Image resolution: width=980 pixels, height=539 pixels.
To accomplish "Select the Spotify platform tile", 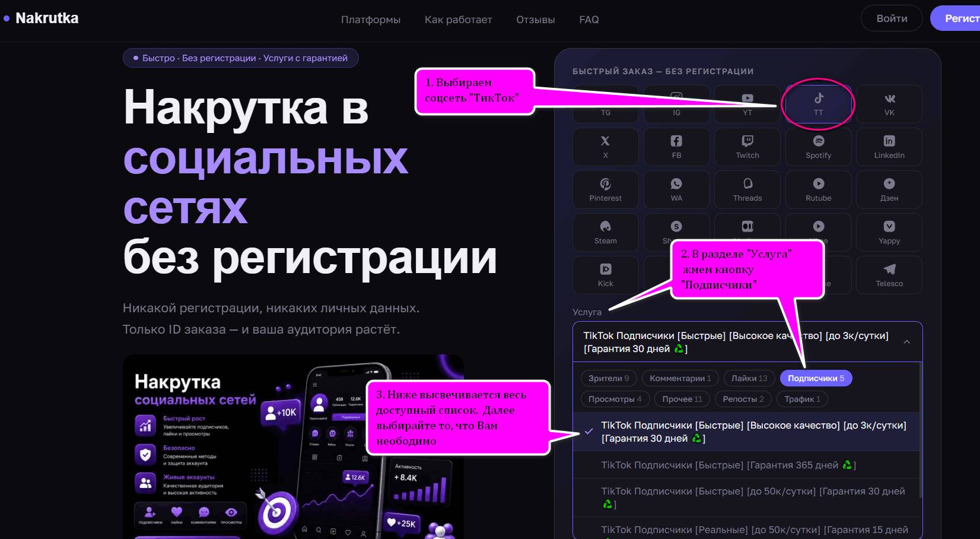I will point(818,147).
